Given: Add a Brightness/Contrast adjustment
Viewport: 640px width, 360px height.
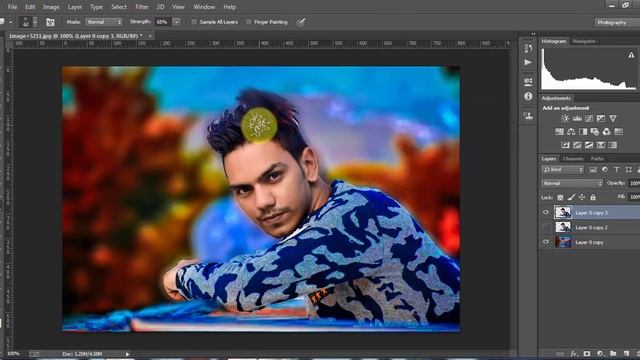Looking at the screenshot, I should tap(564, 118).
